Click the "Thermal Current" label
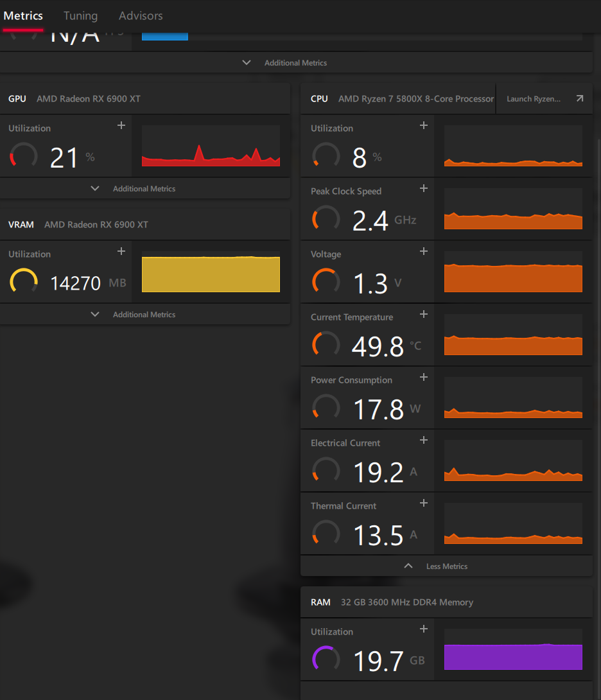Screen dimensions: 601x700 (x=344, y=506)
